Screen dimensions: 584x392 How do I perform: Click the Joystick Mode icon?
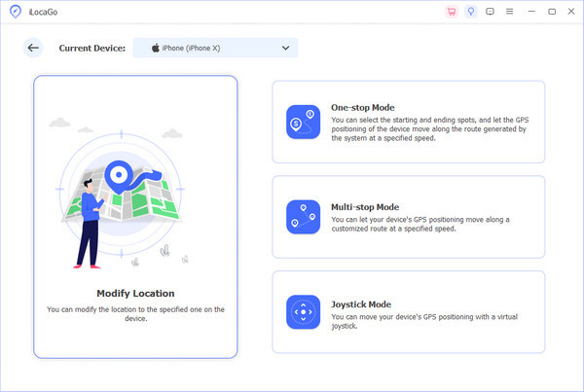[303, 312]
